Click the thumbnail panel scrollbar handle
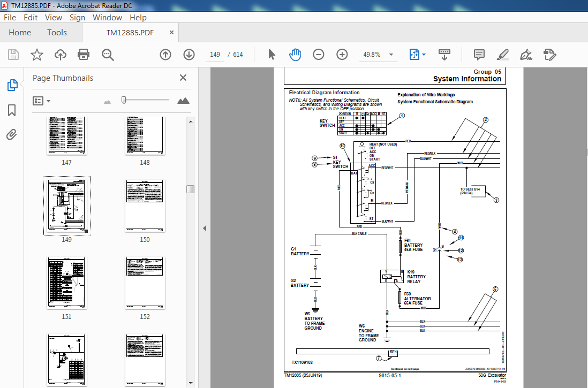Image resolution: width=588 pixels, height=388 pixels. (191, 189)
